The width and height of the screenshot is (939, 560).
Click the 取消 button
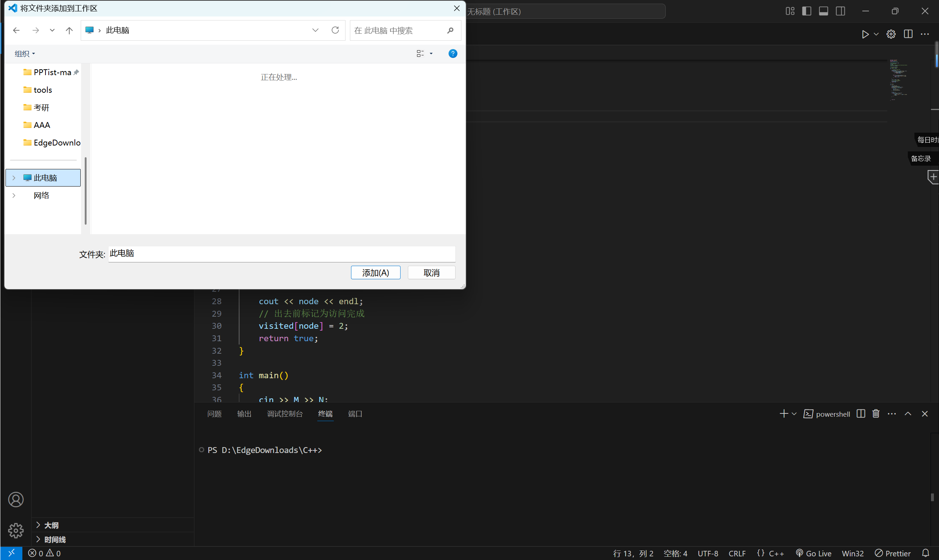coord(431,272)
